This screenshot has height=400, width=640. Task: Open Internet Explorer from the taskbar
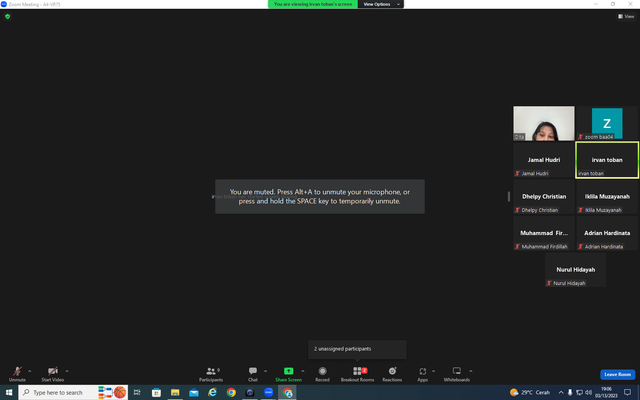tap(213, 392)
